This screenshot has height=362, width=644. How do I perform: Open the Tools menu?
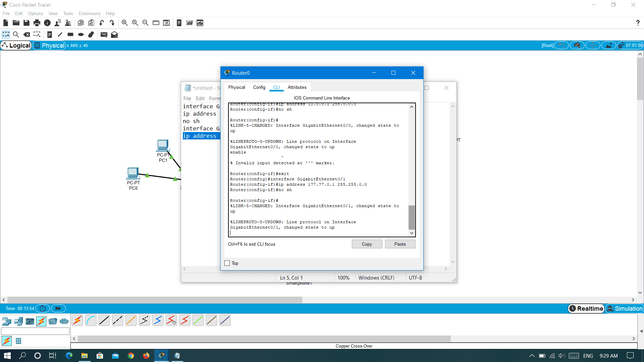(68, 13)
